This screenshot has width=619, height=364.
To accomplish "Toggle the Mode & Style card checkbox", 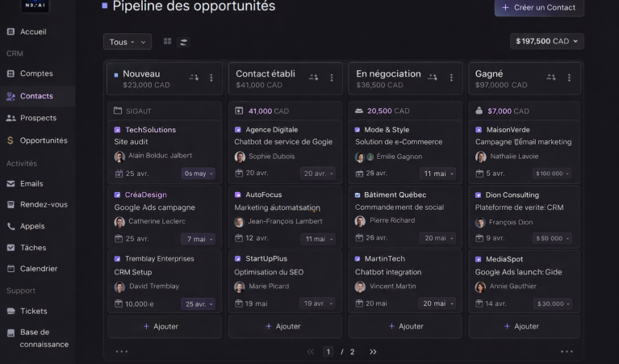I will [358, 130].
